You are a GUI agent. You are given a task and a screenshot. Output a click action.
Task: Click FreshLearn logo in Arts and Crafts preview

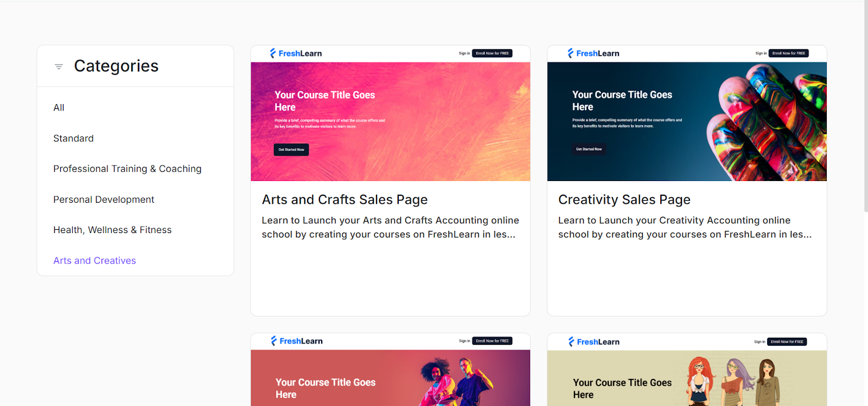pyautogui.click(x=296, y=53)
